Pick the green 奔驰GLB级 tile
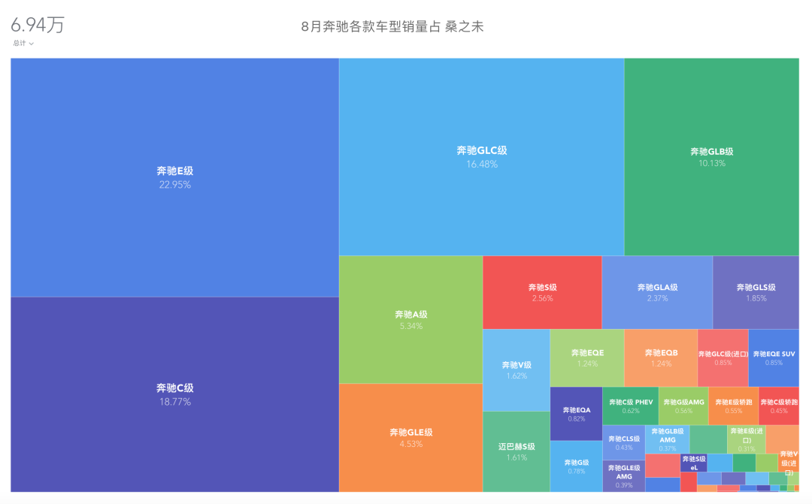 [711, 156]
